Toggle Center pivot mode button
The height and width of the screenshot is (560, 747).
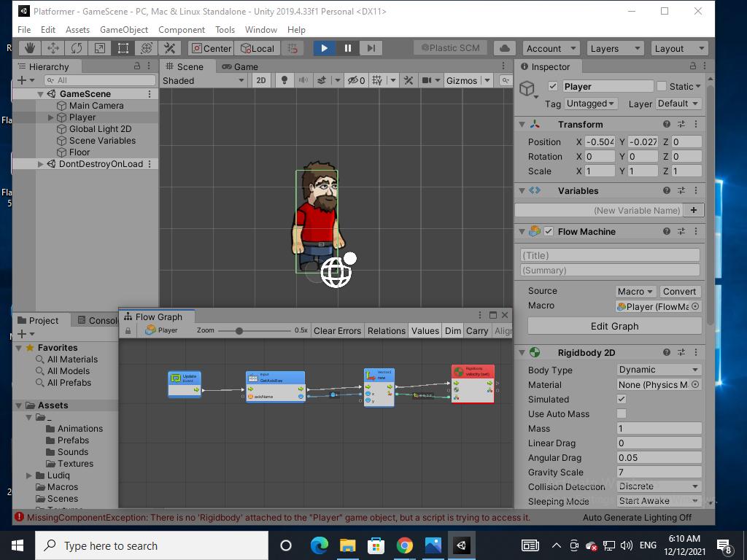211,48
